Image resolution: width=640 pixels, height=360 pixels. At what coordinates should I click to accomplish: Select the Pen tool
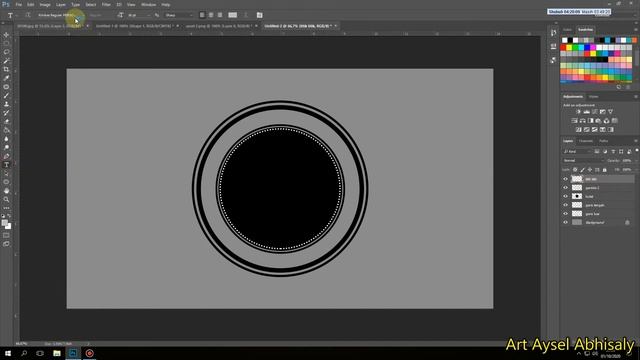click(x=6, y=156)
